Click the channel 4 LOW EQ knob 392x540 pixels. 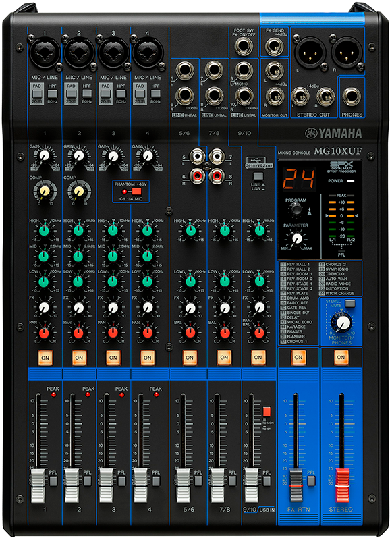[147, 281]
